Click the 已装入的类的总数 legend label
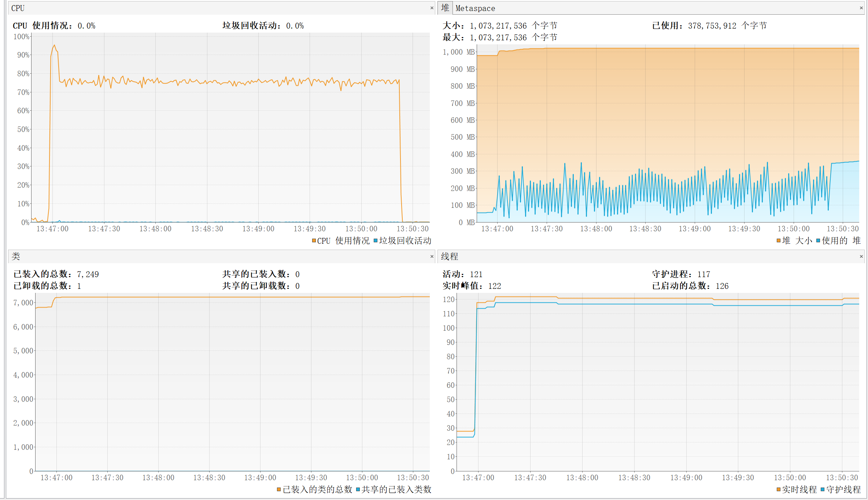 317,489
